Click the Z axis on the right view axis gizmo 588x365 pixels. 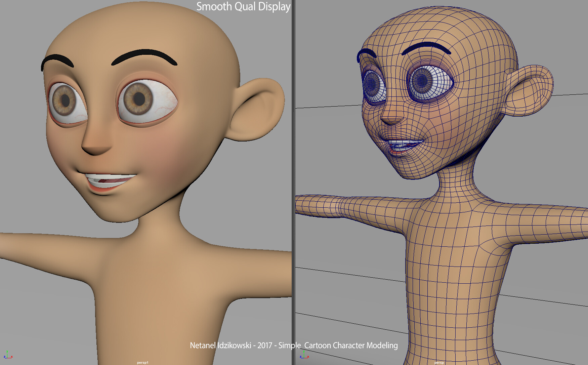pos(301,357)
